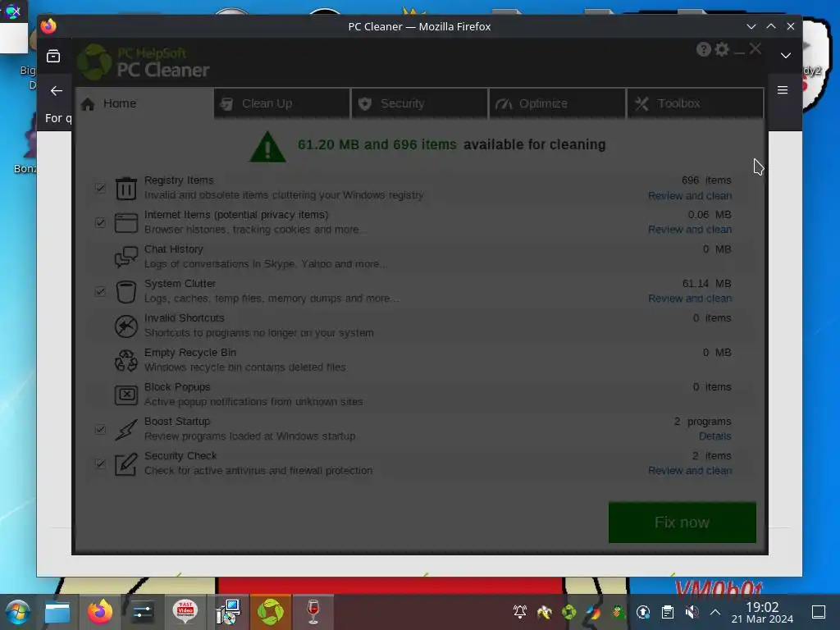Open the Toolbox tab
Viewport: 840px width, 630px height.
coord(695,103)
